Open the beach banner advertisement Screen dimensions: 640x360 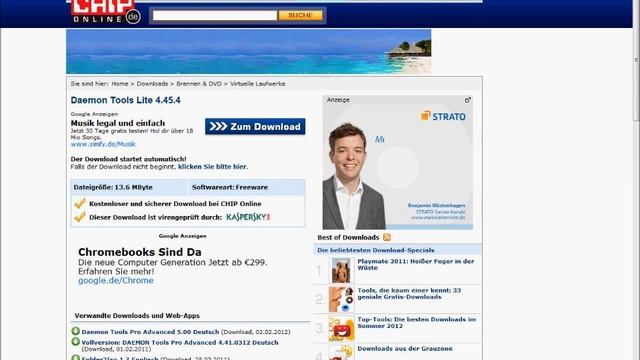click(249, 51)
